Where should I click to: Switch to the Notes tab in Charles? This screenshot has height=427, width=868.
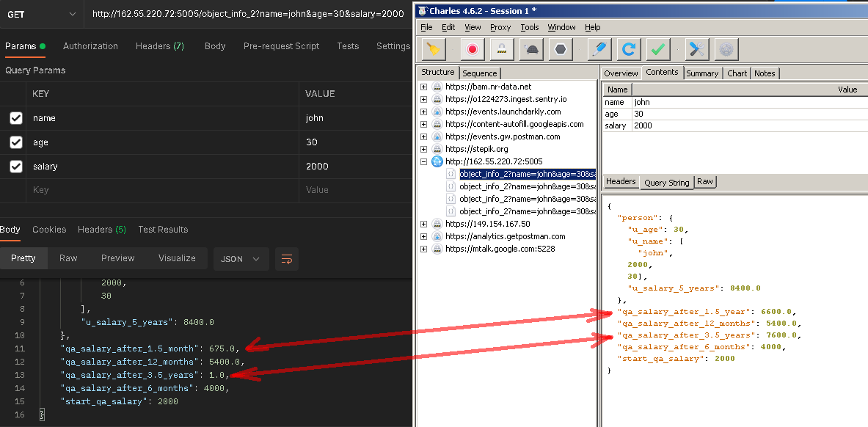(765, 73)
